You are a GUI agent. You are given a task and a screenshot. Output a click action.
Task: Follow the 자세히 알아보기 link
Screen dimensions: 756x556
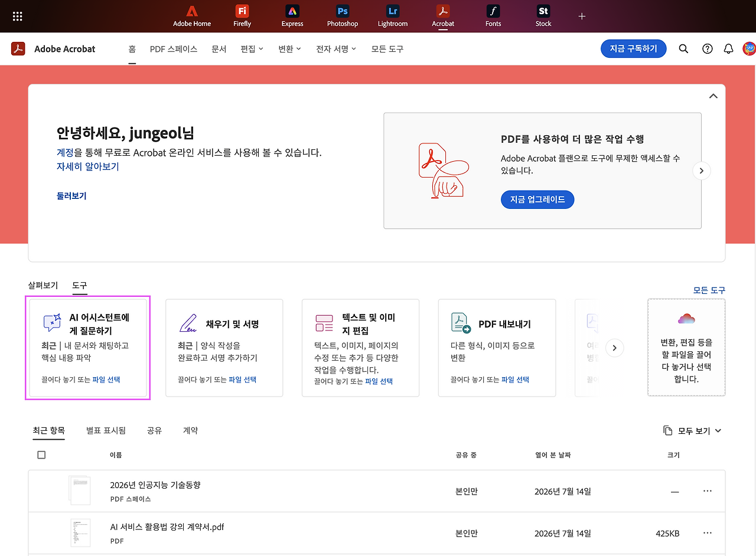88,166
